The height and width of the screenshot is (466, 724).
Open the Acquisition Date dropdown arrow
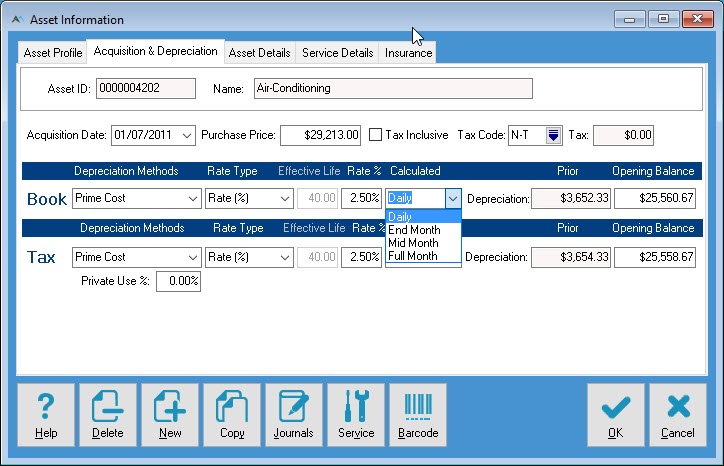[188, 135]
